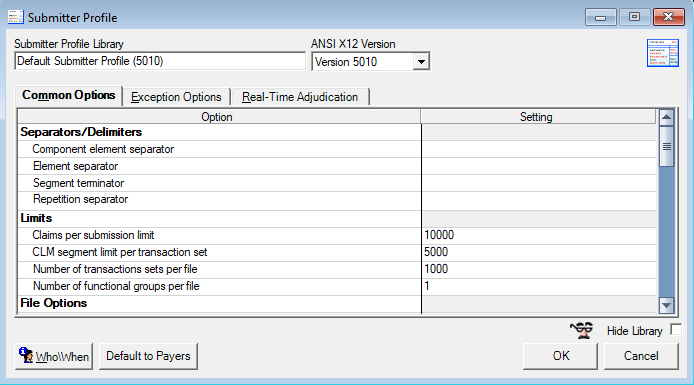
Task: Click the Cancel button
Action: [x=641, y=356]
